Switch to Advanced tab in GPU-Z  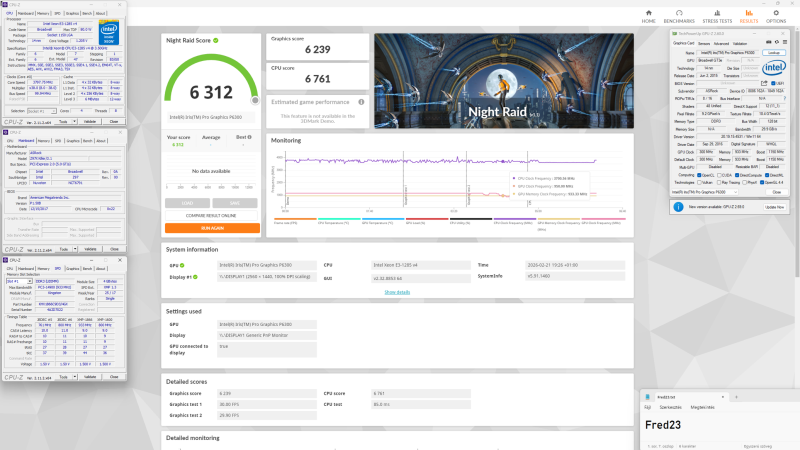721,43
